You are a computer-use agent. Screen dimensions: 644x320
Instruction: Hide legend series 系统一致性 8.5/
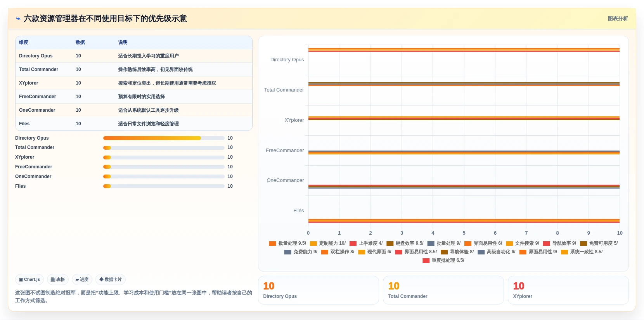click(x=582, y=252)
